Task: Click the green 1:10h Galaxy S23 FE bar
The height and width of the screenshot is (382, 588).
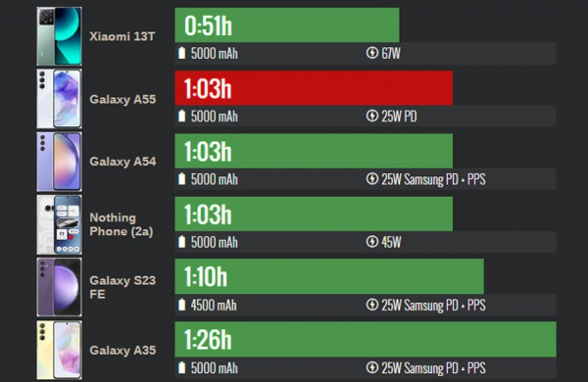Action: tap(329, 276)
